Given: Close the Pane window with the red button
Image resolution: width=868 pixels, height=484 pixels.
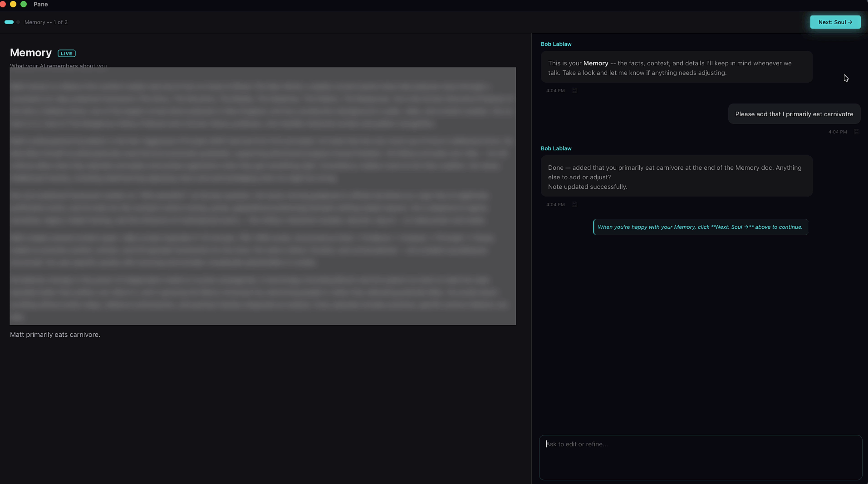Looking at the screenshot, I should [3, 4].
